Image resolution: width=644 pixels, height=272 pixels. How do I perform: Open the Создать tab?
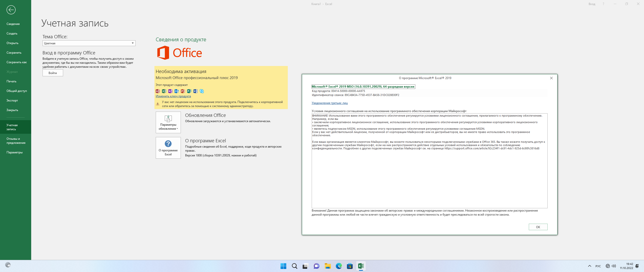[12, 33]
